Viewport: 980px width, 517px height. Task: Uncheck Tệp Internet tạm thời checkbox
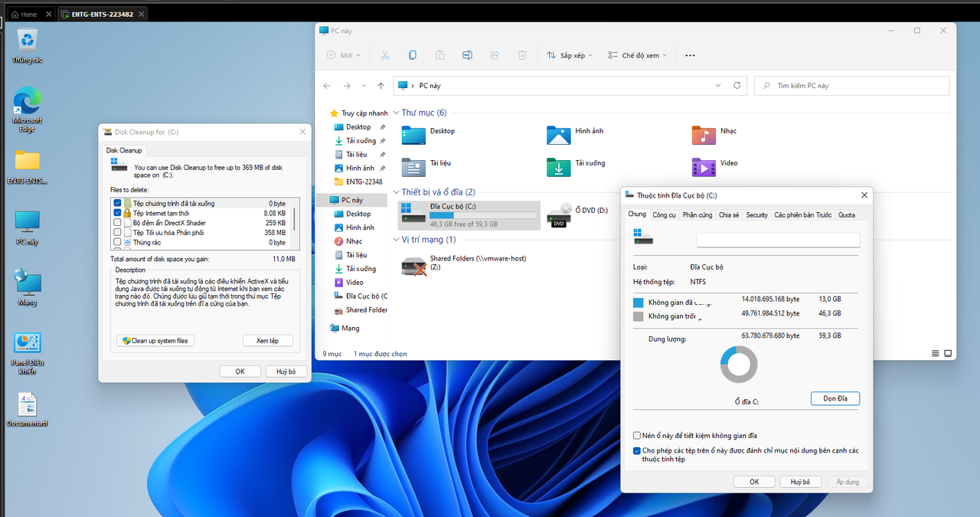click(x=117, y=213)
